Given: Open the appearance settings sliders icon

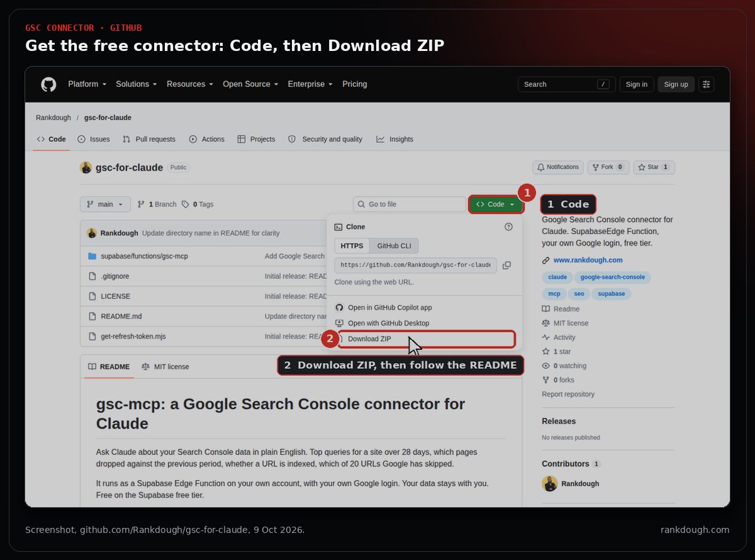Looking at the screenshot, I should (706, 84).
